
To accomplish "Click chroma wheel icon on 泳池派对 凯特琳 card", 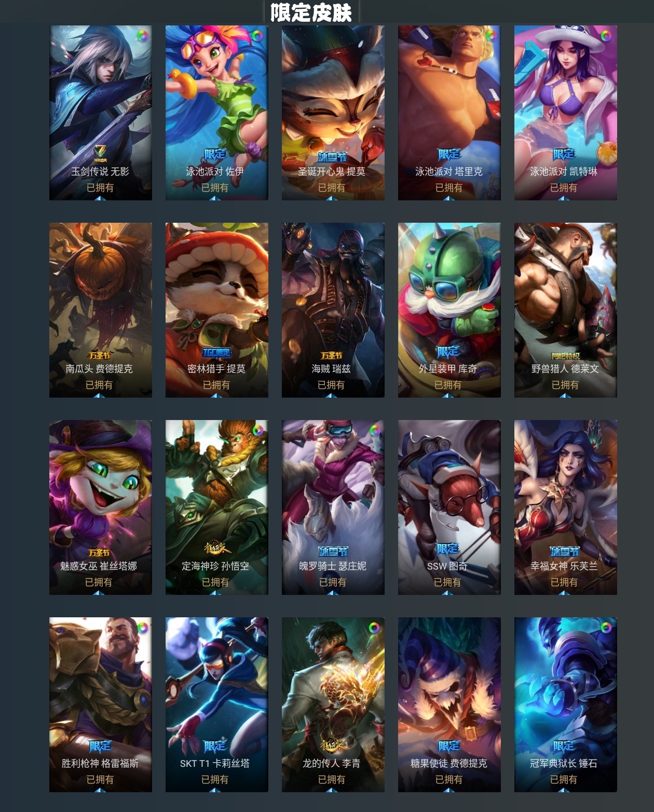I will tap(606, 36).
